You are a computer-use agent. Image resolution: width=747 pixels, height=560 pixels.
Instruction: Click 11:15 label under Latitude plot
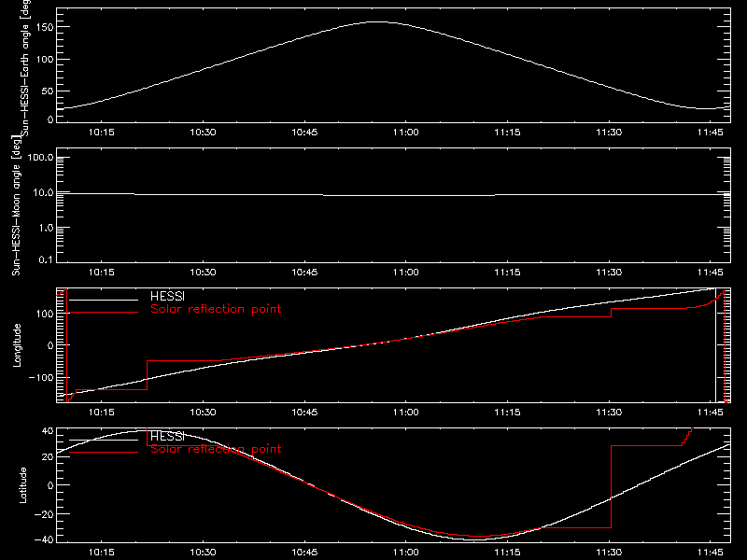[507, 553]
